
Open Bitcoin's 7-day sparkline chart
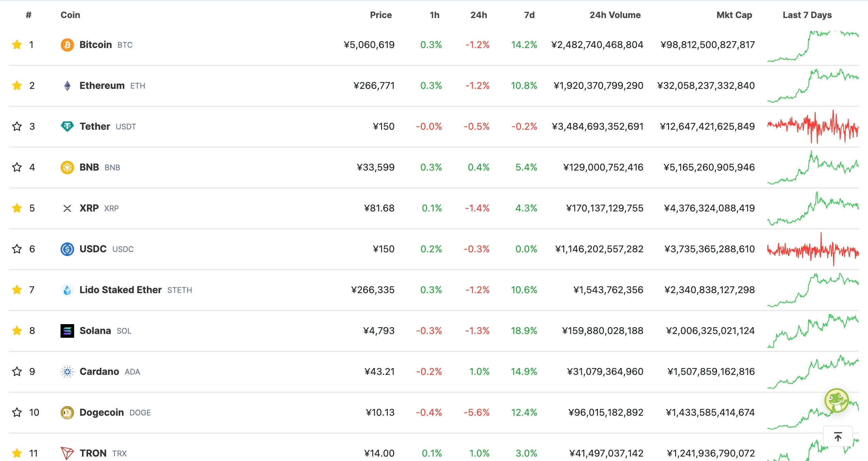point(813,47)
